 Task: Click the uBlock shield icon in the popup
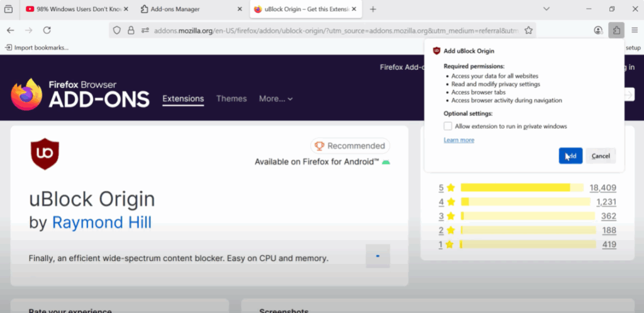(437, 52)
